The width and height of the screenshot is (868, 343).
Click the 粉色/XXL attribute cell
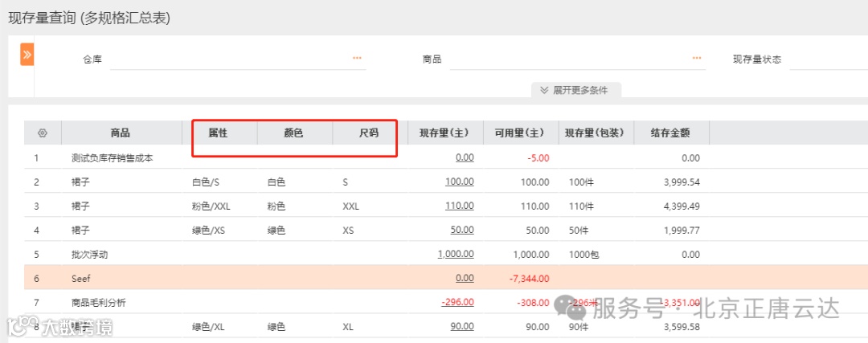(211, 206)
